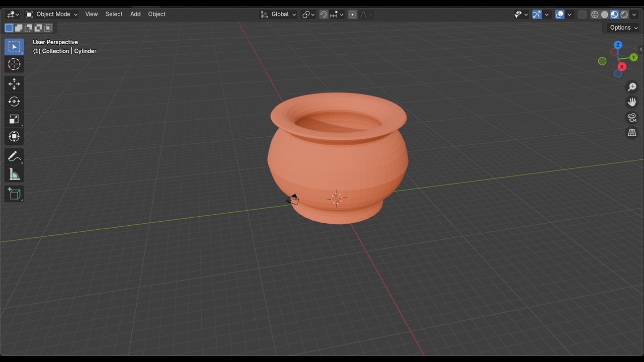Select the Move tool
Viewport: 644px width, 362px height.
point(14,84)
